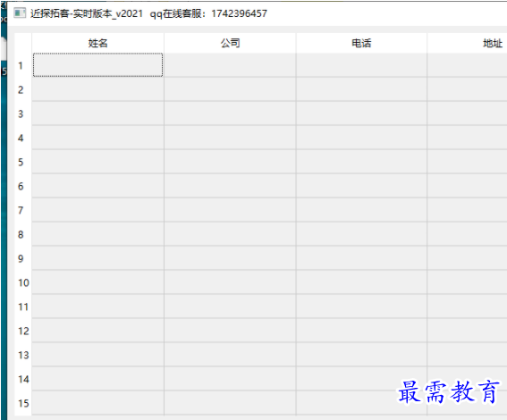This screenshot has width=507, height=420.
Task: Click the 姓名 cell in row 15
Action: pyautogui.click(x=98, y=403)
